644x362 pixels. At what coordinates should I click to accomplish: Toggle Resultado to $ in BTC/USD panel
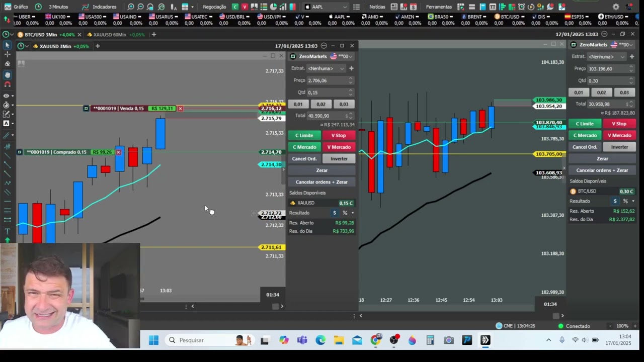pos(615,201)
